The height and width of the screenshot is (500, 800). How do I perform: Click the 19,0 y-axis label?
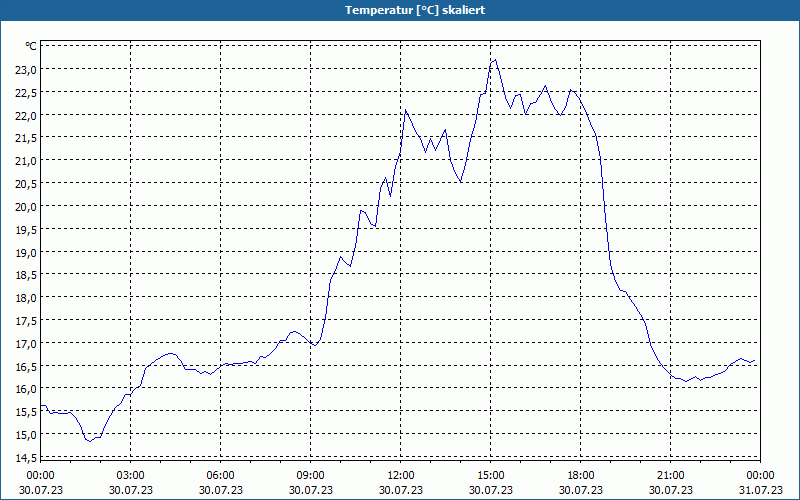click(26, 253)
